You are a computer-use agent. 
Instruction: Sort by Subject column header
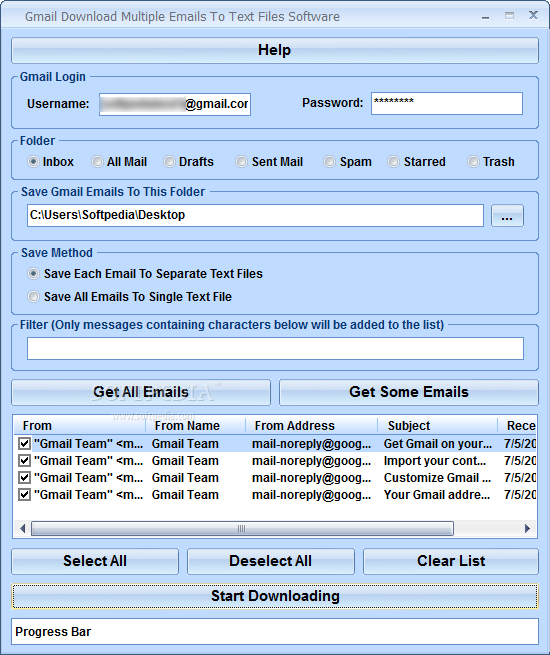(x=438, y=426)
